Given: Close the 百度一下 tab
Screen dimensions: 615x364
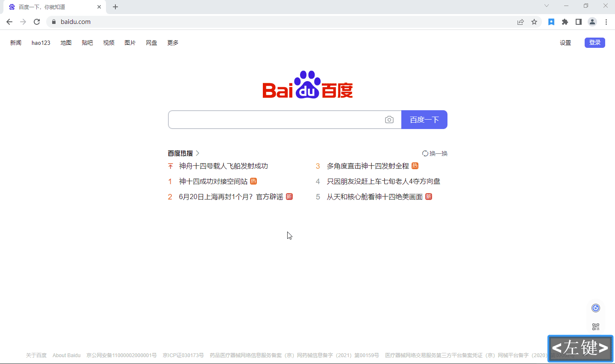Looking at the screenshot, I should (x=99, y=7).
